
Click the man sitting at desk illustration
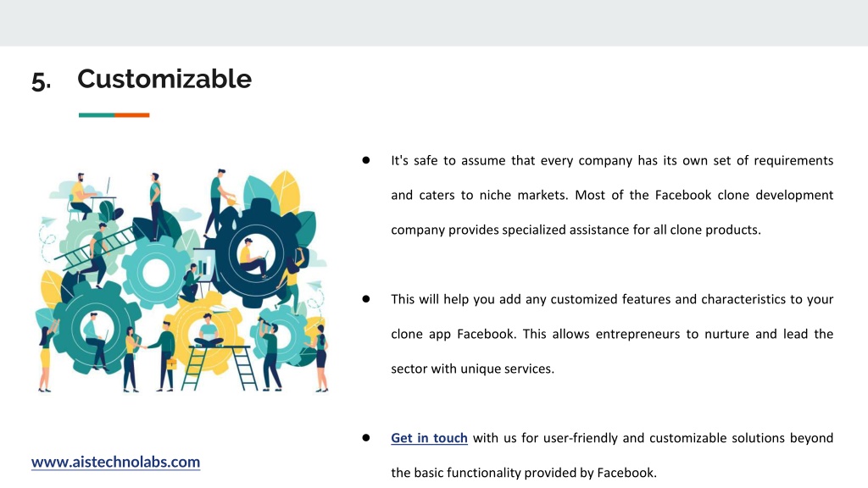82,196
